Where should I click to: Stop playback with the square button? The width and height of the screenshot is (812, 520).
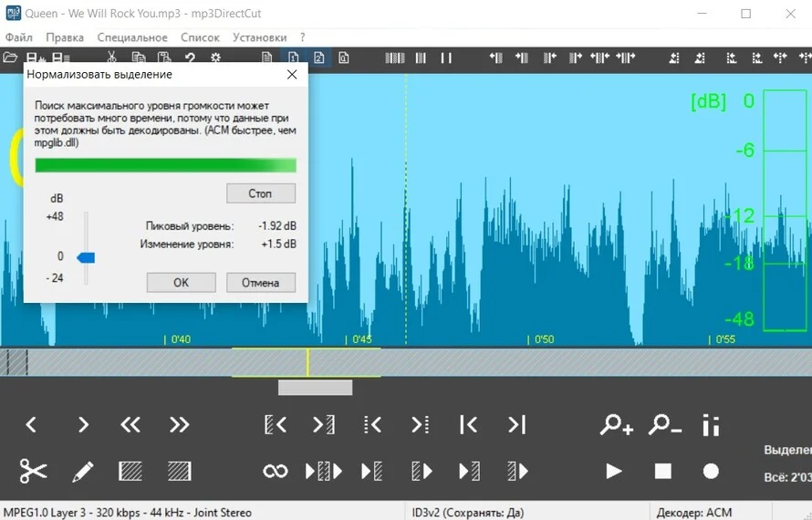(663, 472)
